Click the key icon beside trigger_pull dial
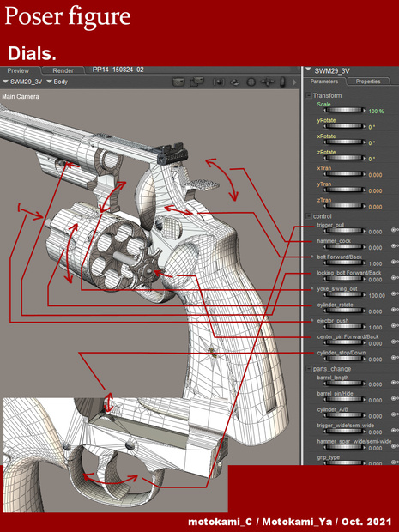This screenshot has width=399, height=532. [395, 230]
